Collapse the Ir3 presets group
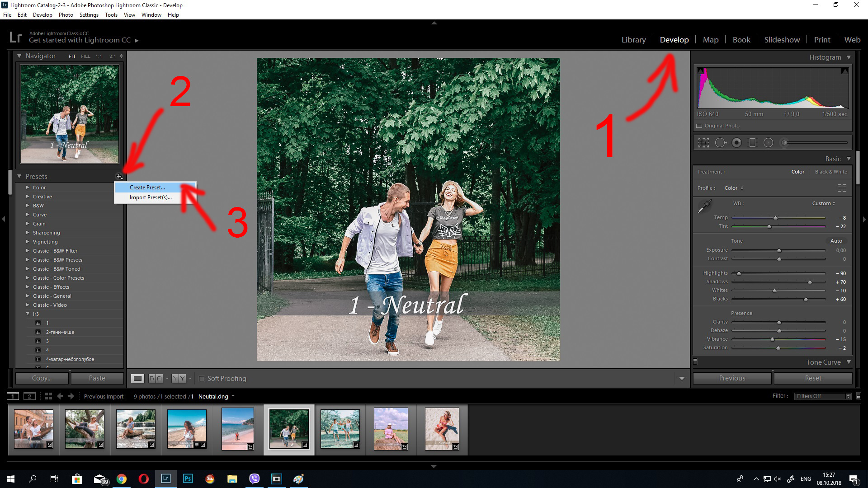This screenshot has height=488, width=868. tap(28, 314)
